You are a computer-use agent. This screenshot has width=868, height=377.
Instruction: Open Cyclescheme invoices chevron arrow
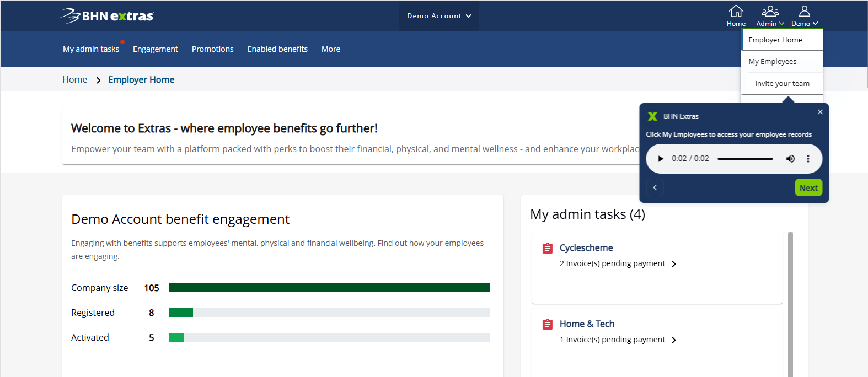point(674,264)
